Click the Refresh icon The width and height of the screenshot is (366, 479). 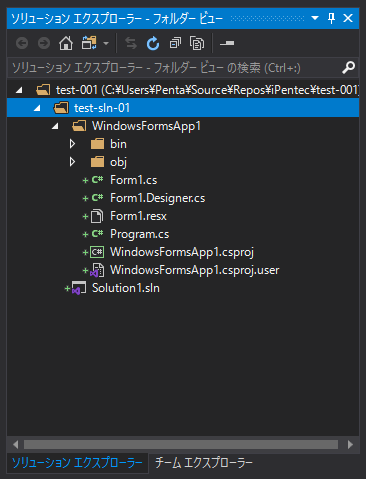153,43
